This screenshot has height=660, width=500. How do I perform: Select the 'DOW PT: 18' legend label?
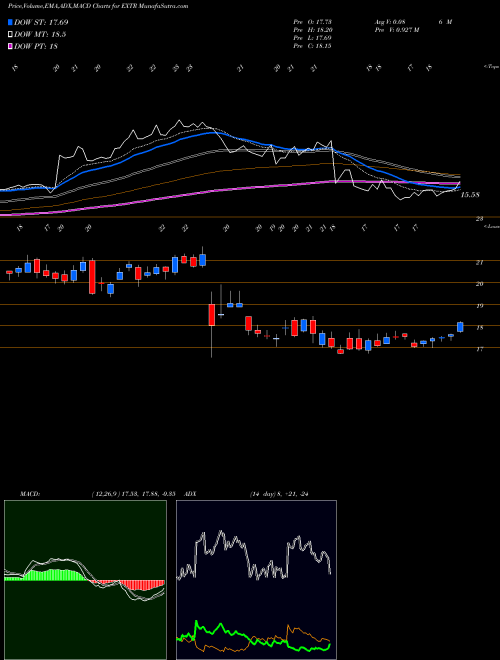(x=35, y=47)
